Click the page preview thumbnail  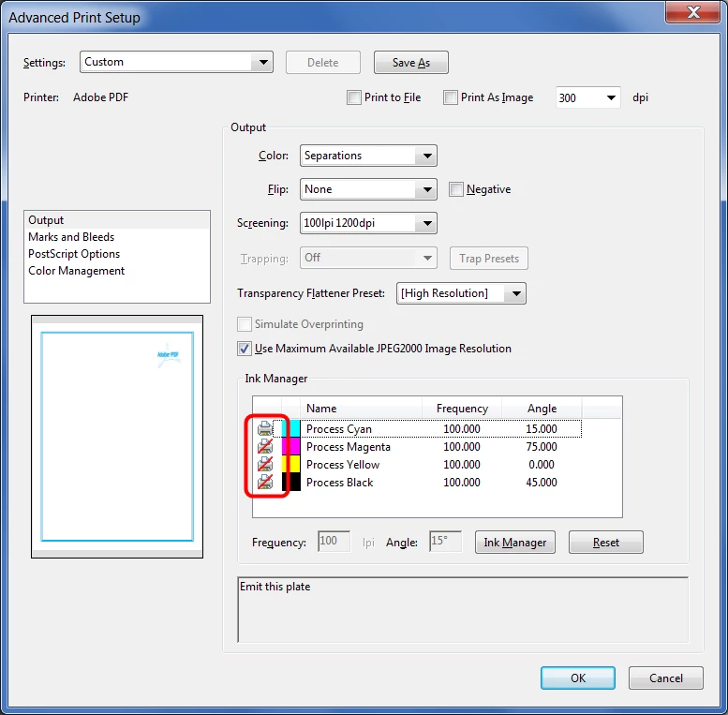117,437
